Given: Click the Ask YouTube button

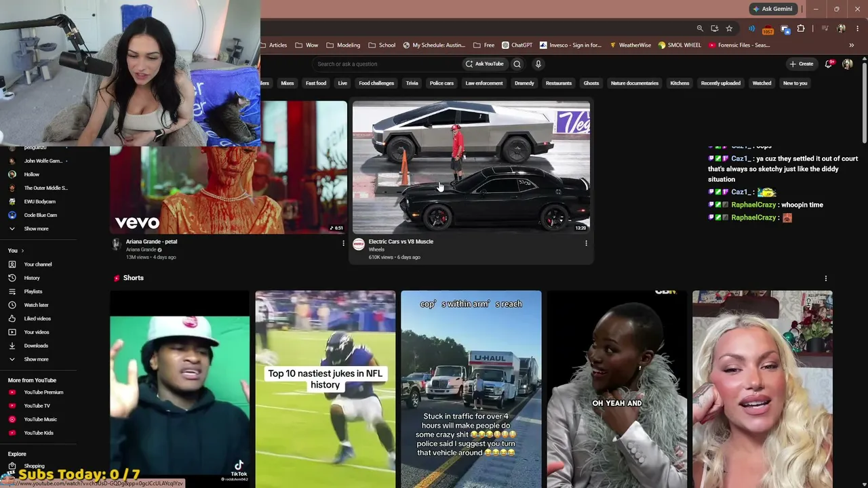Looking at the screenshot, I should (x=484, y=64).
